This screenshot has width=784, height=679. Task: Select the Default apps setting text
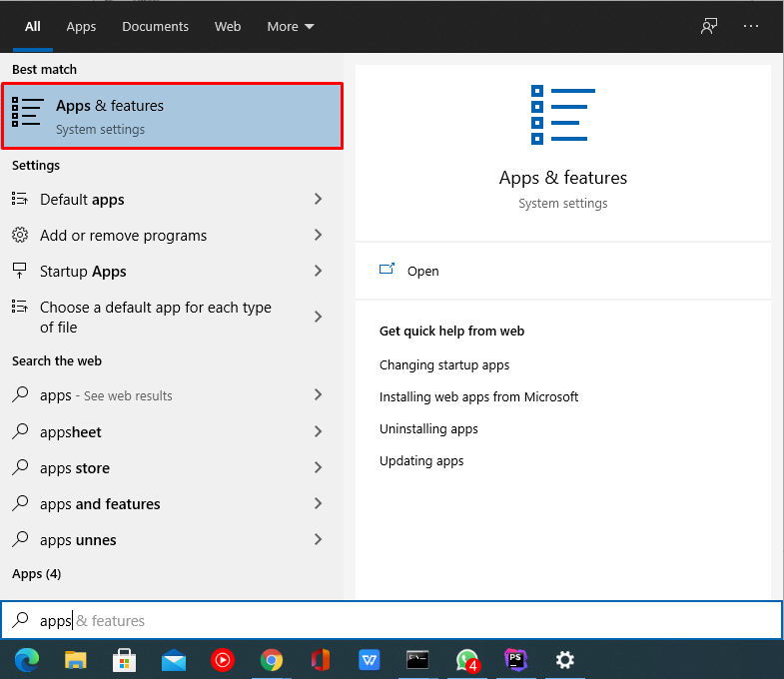[x=82, y=200]
